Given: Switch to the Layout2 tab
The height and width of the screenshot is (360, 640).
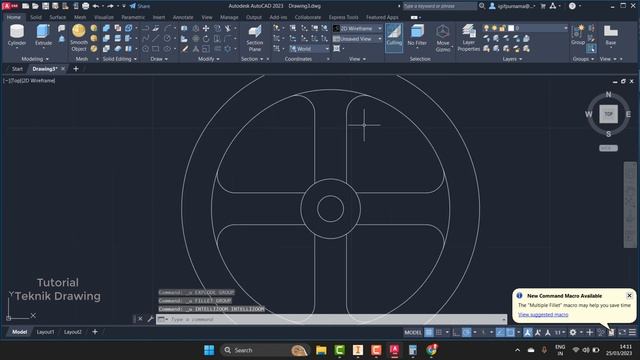Looking at the screenshot, I should pyautogui.click(x=73, y=332).
